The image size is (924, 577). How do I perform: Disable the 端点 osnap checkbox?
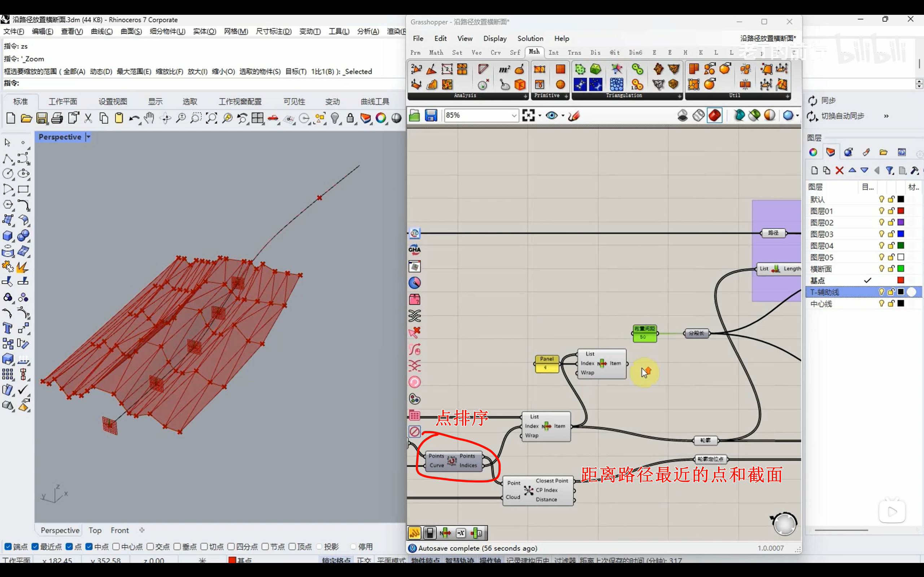(8, 546)
